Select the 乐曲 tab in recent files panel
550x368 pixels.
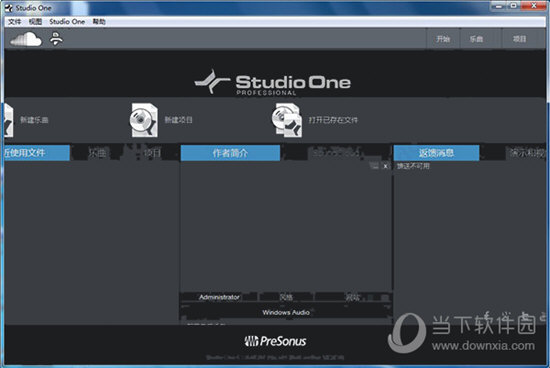[x=97, y=153]
